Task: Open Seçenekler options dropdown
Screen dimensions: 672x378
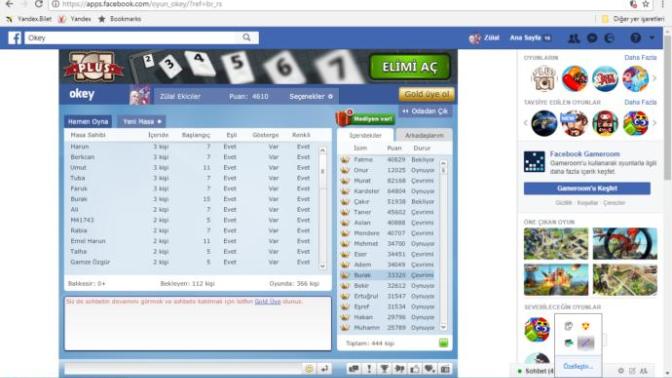Action: pyautogui.click(x=311, y=96)
